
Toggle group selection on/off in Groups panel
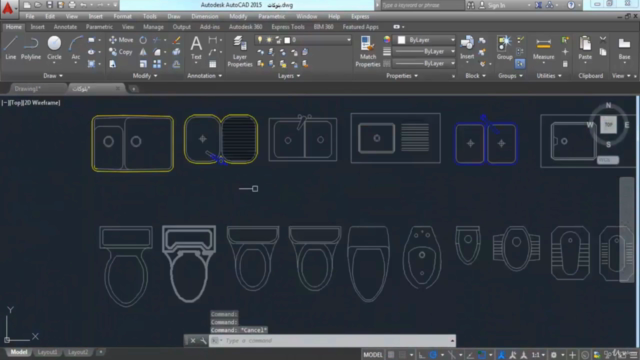(520, 64)
